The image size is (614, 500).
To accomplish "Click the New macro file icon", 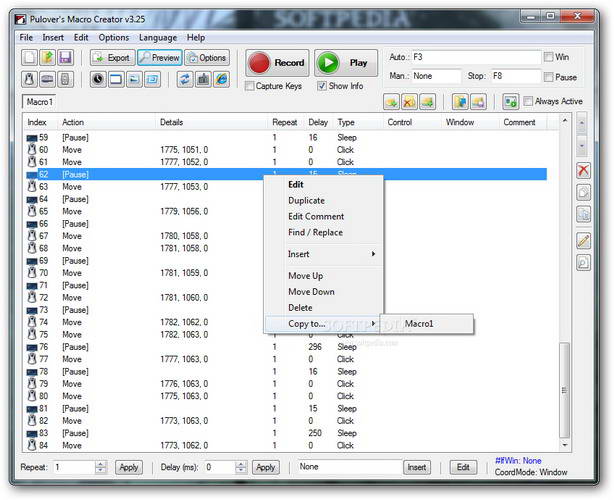I will pyautogui.click(x=29, y=58).
